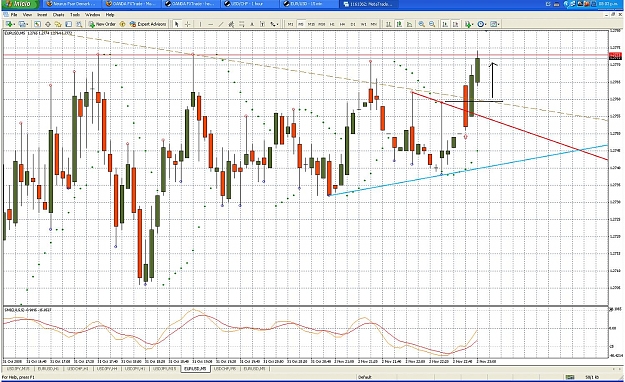The width and height of the screenshot is (625, 382).
Task: Open the EUR/USD 15 min taskbar window
Action: click(309, 4)
